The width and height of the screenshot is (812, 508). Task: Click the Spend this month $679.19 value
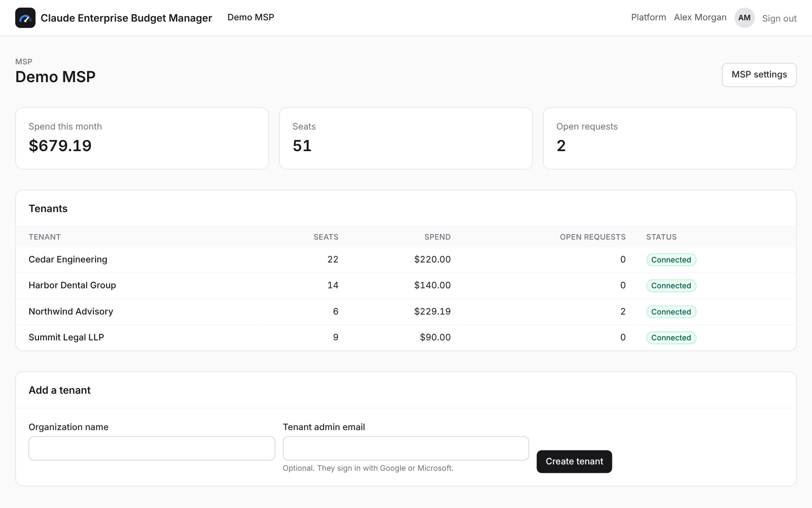tap(60, 146)
